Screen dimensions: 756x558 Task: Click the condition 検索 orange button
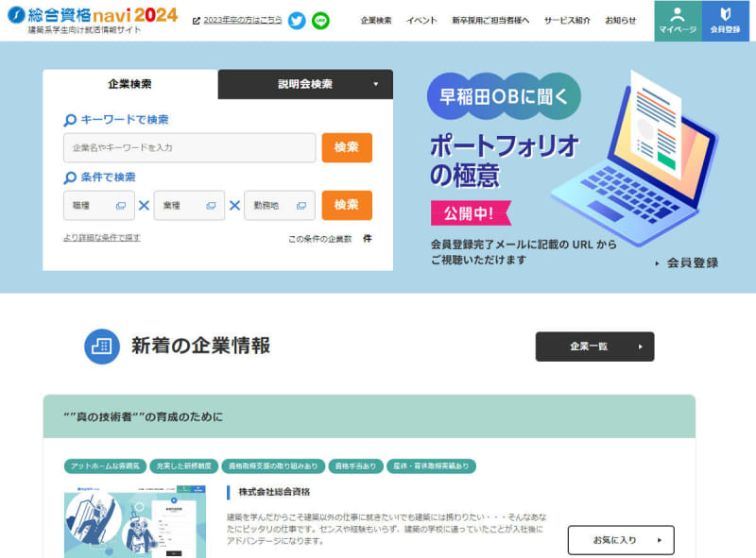click(347, 205)
